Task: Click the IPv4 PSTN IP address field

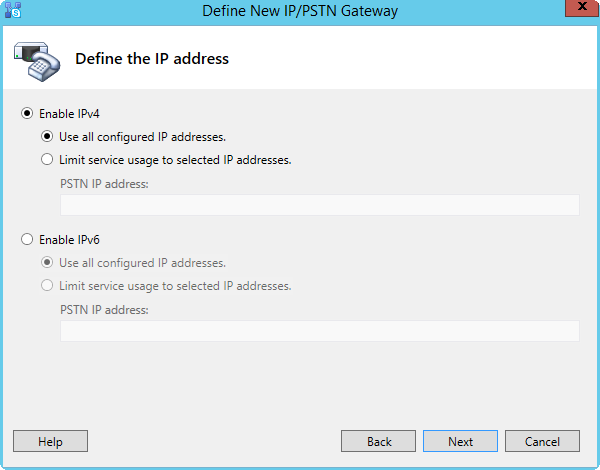Action: pyautogui.click(x=320, y=205)
